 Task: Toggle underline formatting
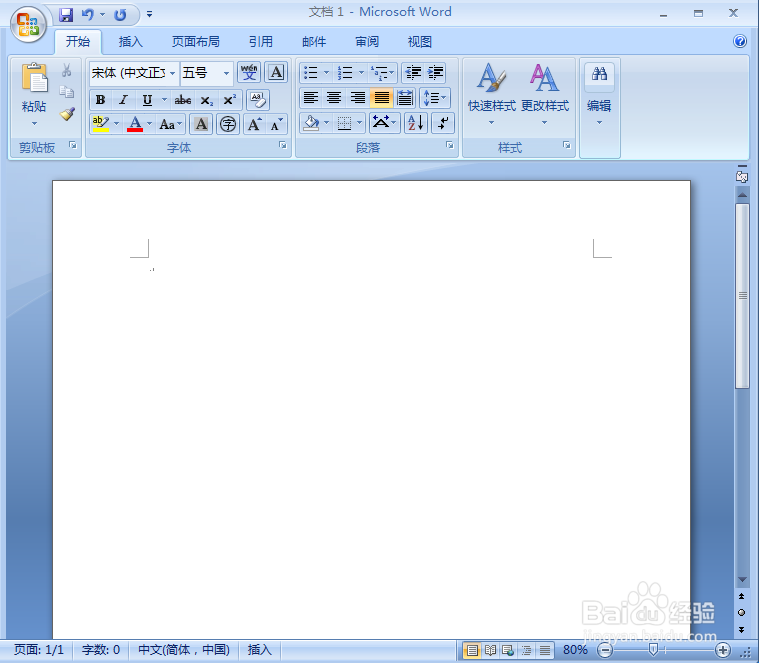147,100
